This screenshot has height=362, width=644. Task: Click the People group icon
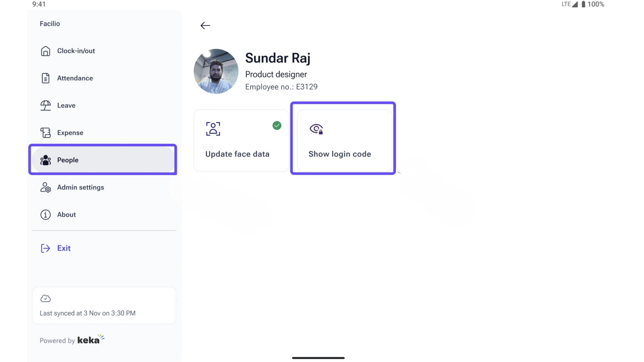pyautogui.click(x=45, y=160)
